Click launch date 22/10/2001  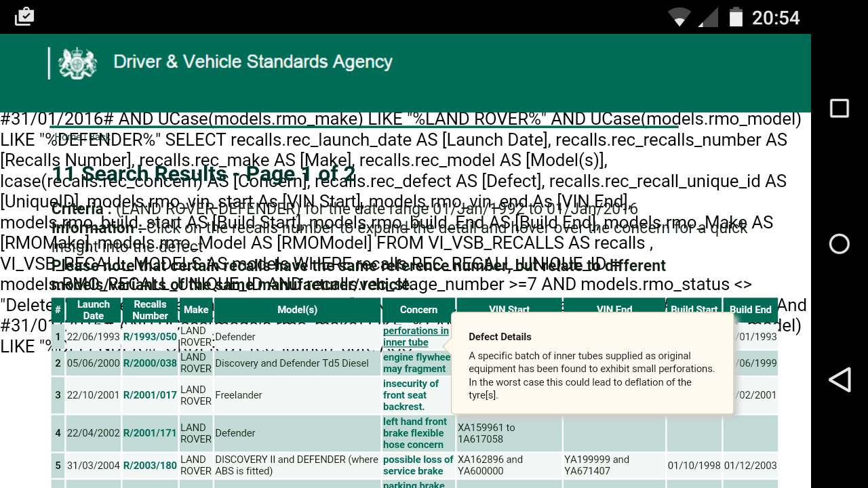[94, 395]
